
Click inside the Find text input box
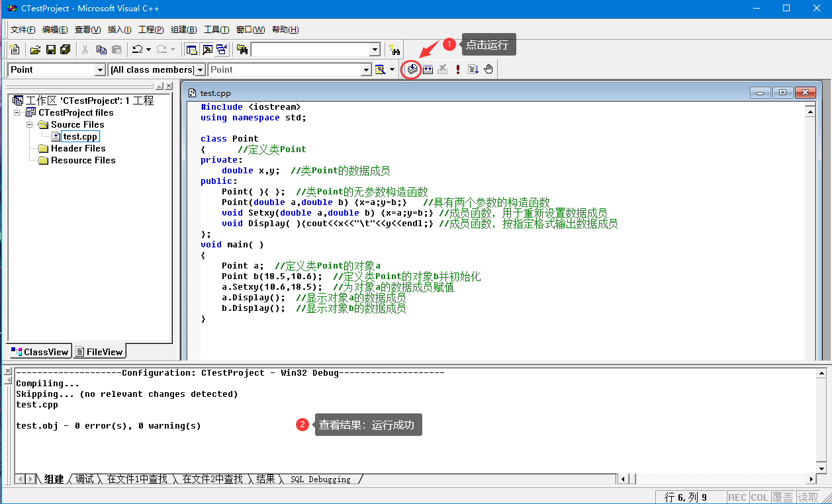click(310, 50)
